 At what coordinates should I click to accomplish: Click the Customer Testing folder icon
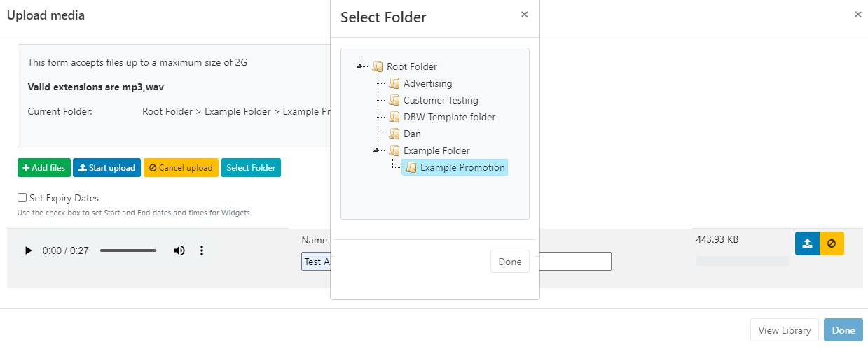coord(394,100)
